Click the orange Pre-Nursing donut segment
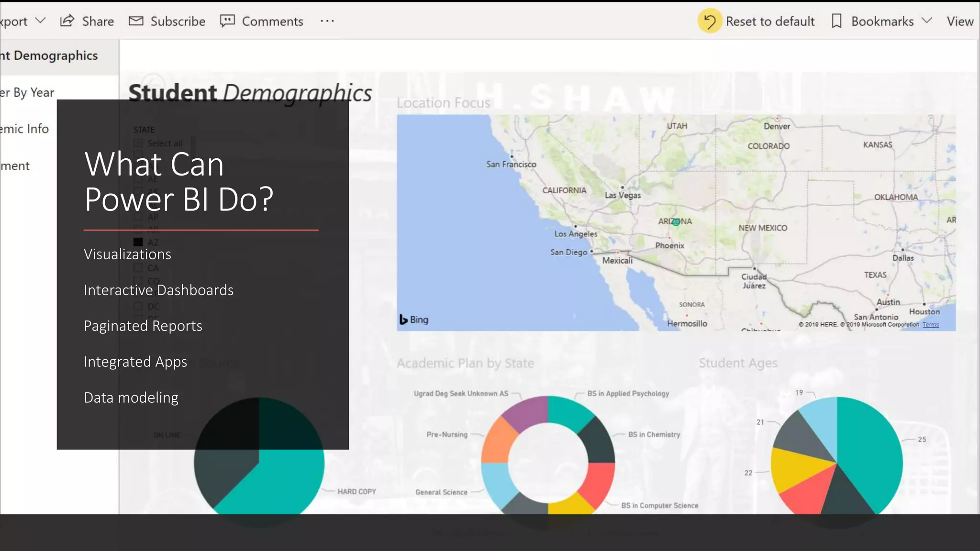980x551 pixels. (498, 441)
